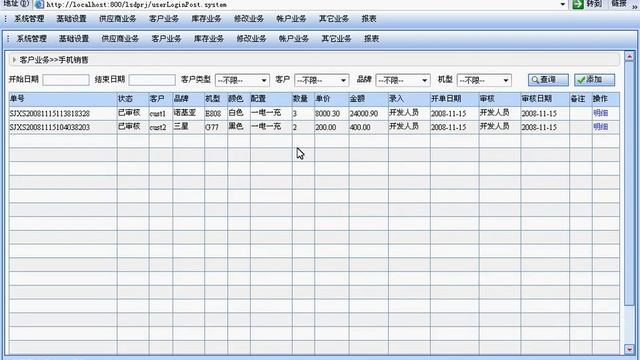The image size is (640, 360).
Task: Collapse the 客户业务>>手机销售 panel triangle
Action: [x=14, y=60]
